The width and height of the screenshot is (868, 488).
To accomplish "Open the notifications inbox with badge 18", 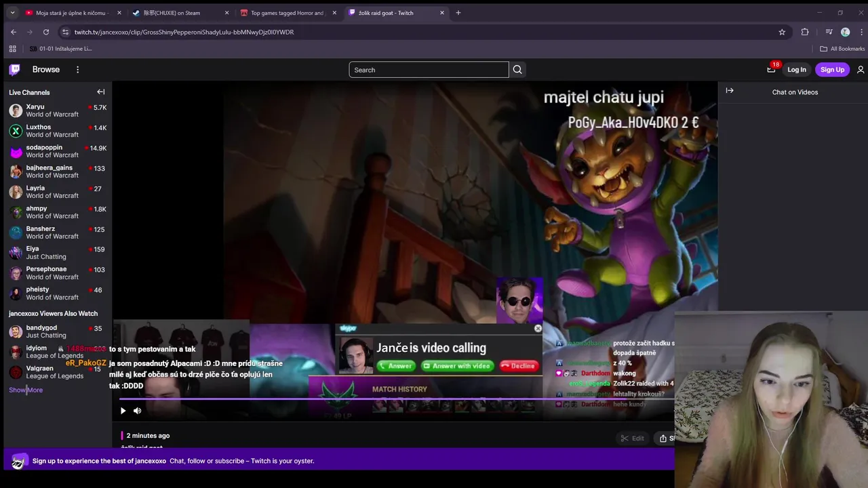I will 771,69.
